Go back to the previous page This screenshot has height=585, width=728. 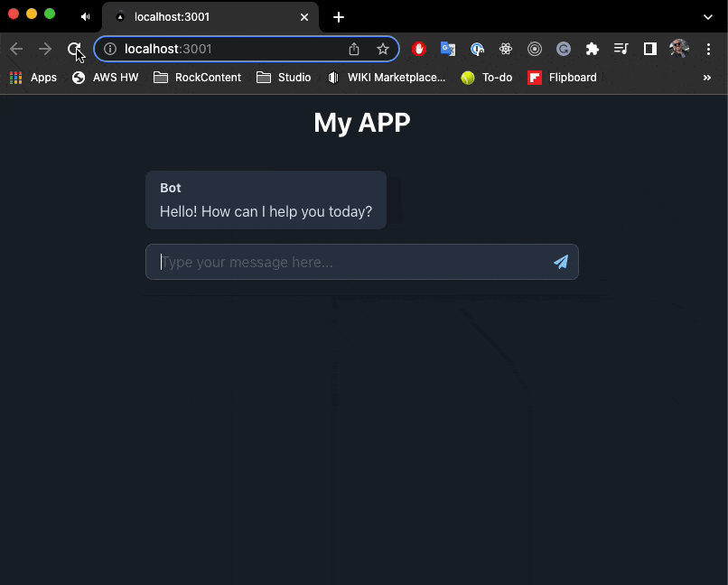[17, 49]
